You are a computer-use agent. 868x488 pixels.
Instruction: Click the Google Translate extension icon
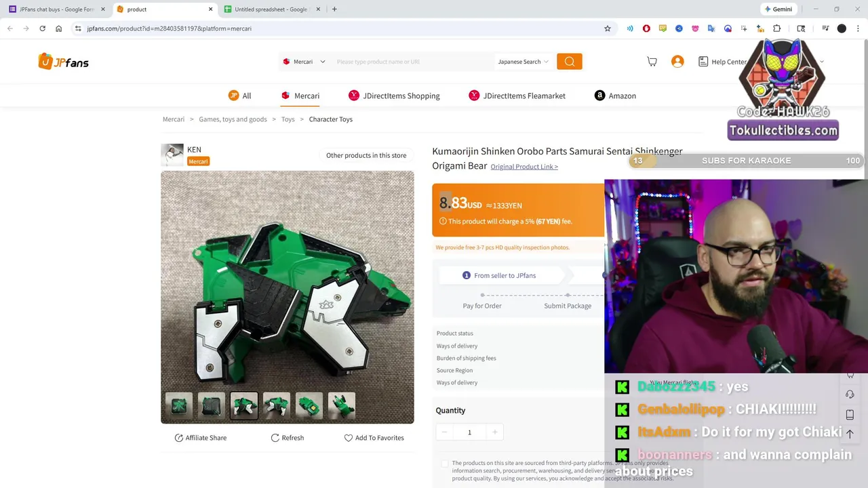[711, 28]
